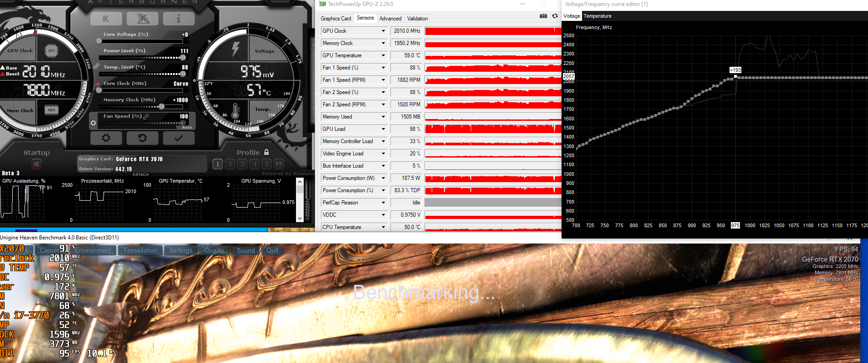Open curve editor via Core Clock bars icon

97,84
